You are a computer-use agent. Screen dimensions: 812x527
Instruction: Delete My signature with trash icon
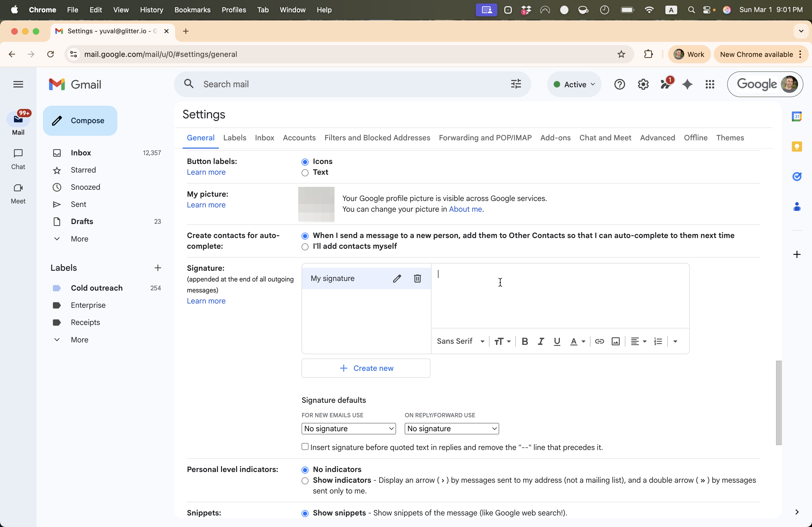click(x=417, y=279)
